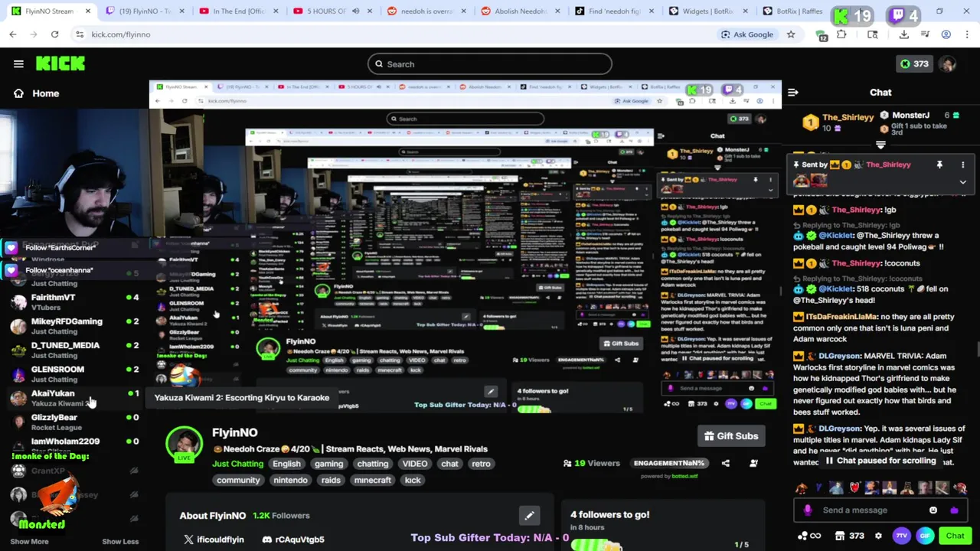
Task: Open IamWholam2209 channel in sidebar
Action: pyautogui.click(x=74, y=445)
